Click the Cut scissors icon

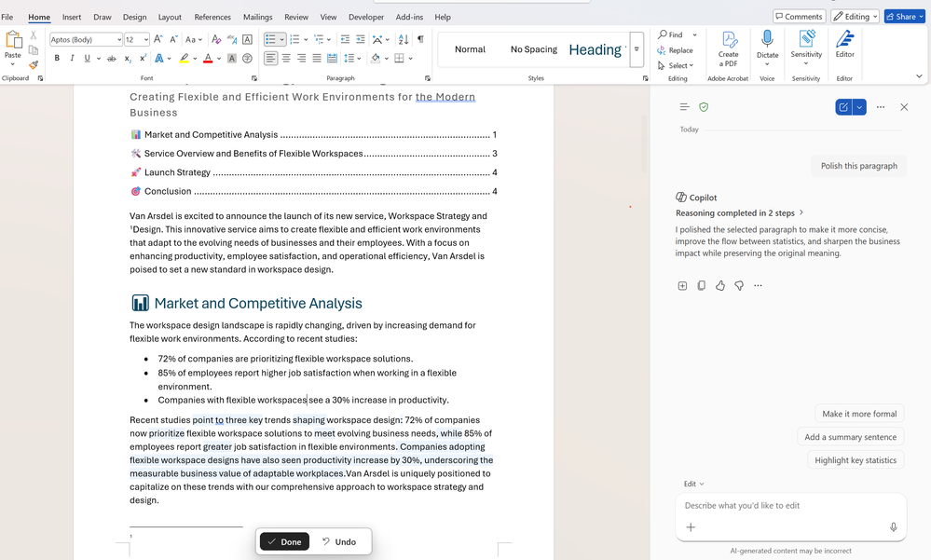click(x=34, y=35)
